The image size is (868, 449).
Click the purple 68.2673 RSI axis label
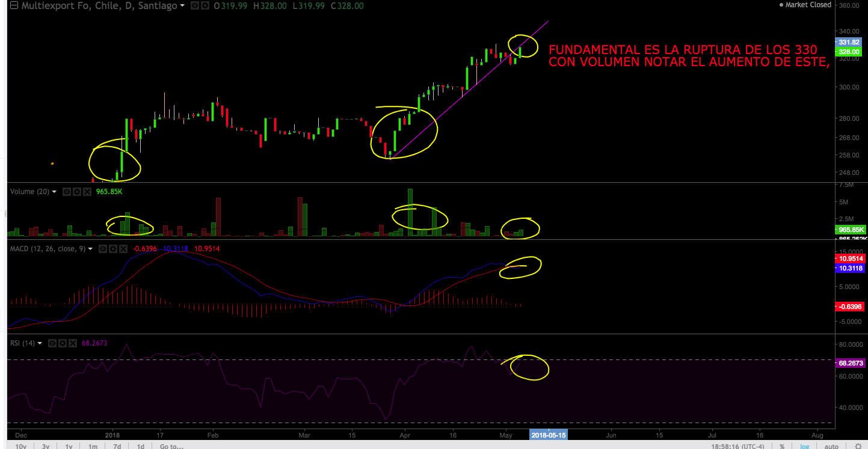click(851, 363)
